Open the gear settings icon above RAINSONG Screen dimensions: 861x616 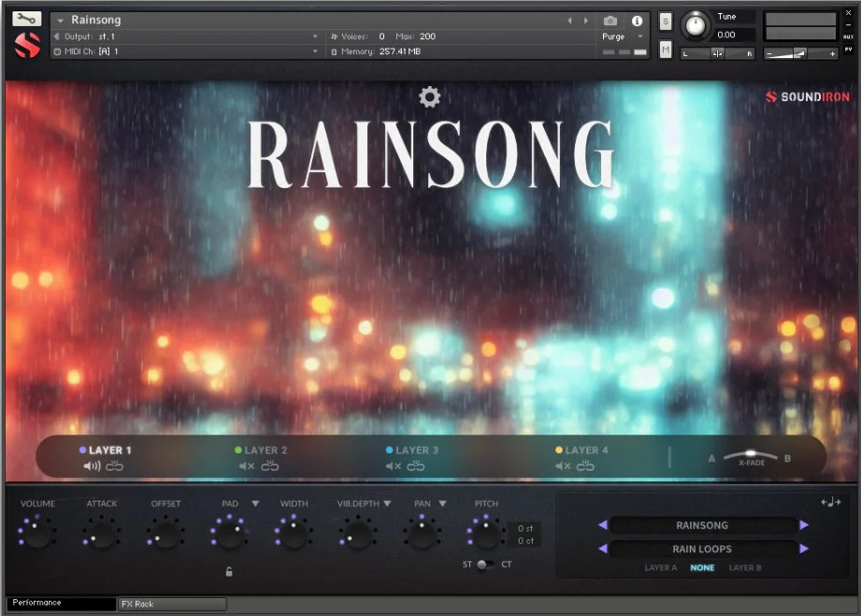pyautogui.click(x=429, y=97)
